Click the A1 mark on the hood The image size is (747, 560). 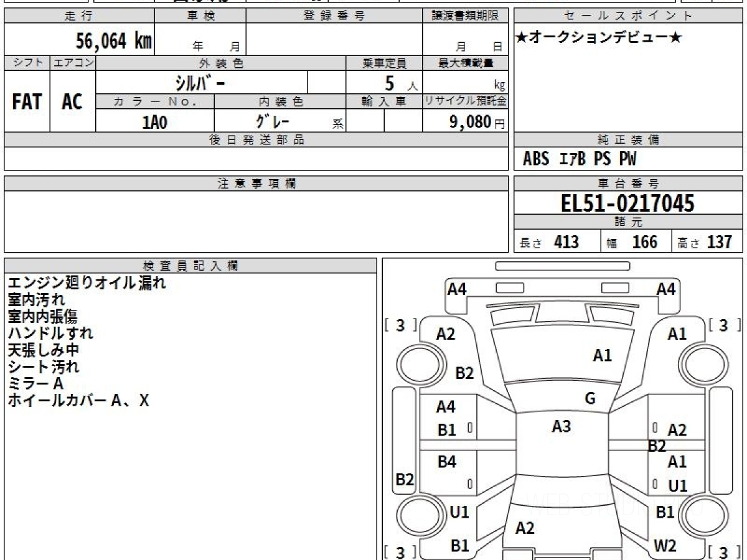point(603,355)
